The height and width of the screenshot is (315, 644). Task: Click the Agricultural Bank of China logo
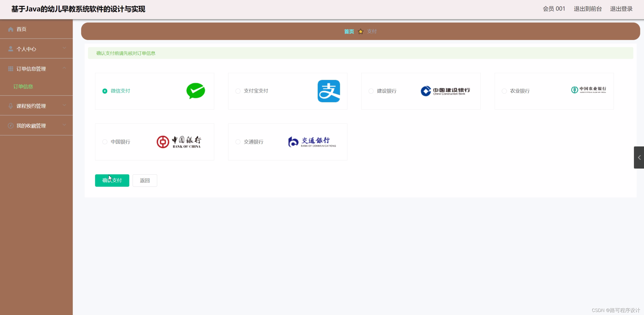[588, 90]
